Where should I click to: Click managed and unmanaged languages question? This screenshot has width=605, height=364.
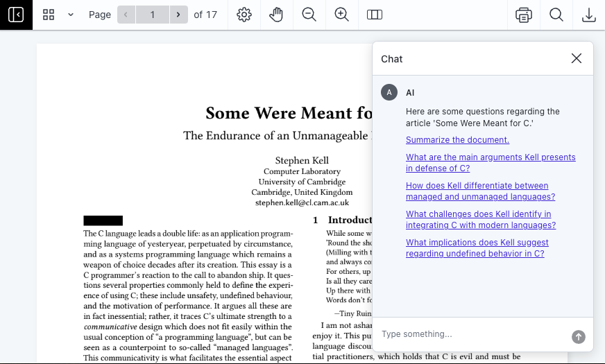(x=480, y=191)
